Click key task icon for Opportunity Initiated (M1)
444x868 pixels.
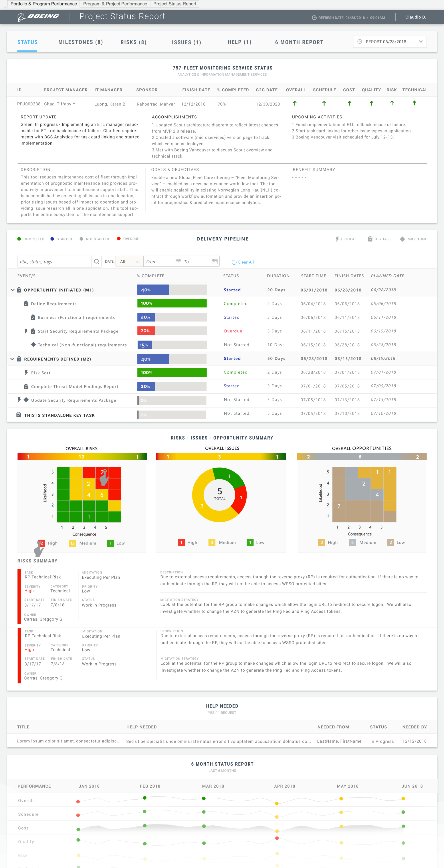click(x=19, y=290)
